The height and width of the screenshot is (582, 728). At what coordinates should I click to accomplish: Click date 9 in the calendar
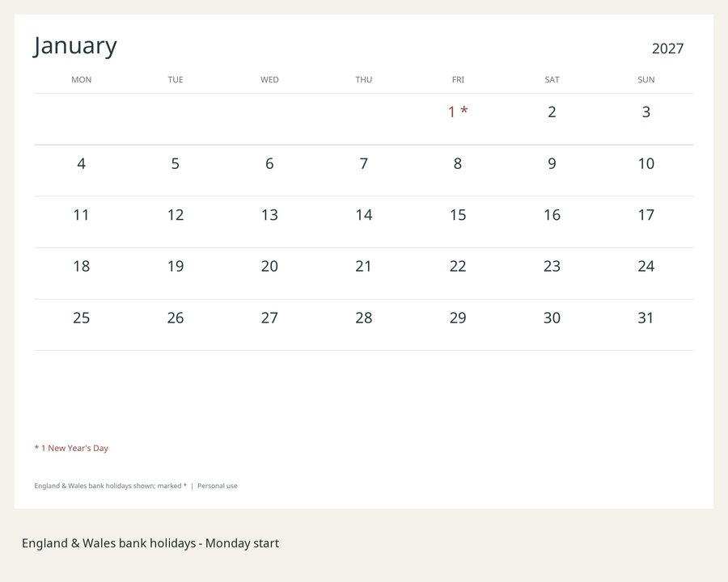tap(552, 163)
